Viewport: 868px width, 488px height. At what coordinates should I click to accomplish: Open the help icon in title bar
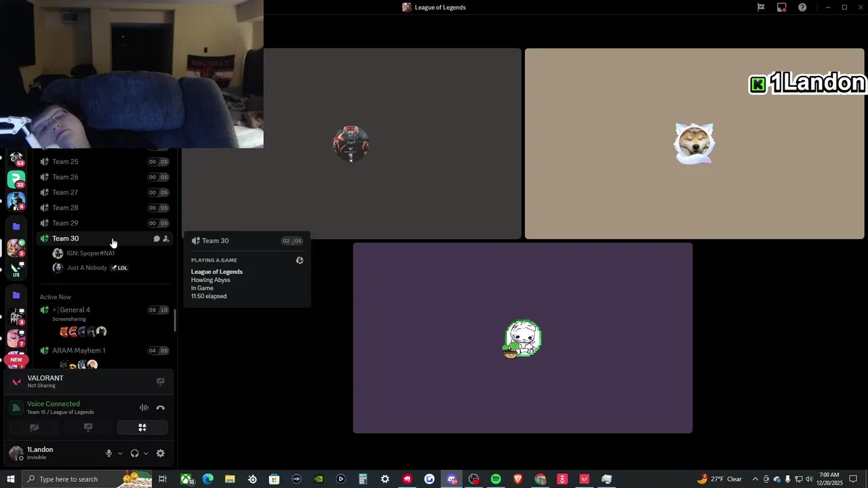coord(802,7)
